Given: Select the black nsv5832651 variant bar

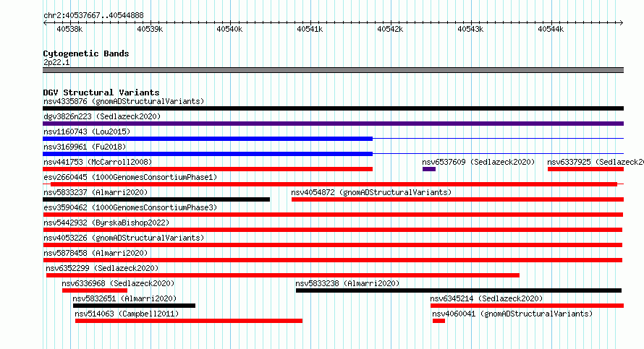Looking at the screenshot, I should click(x=134, y=306).
